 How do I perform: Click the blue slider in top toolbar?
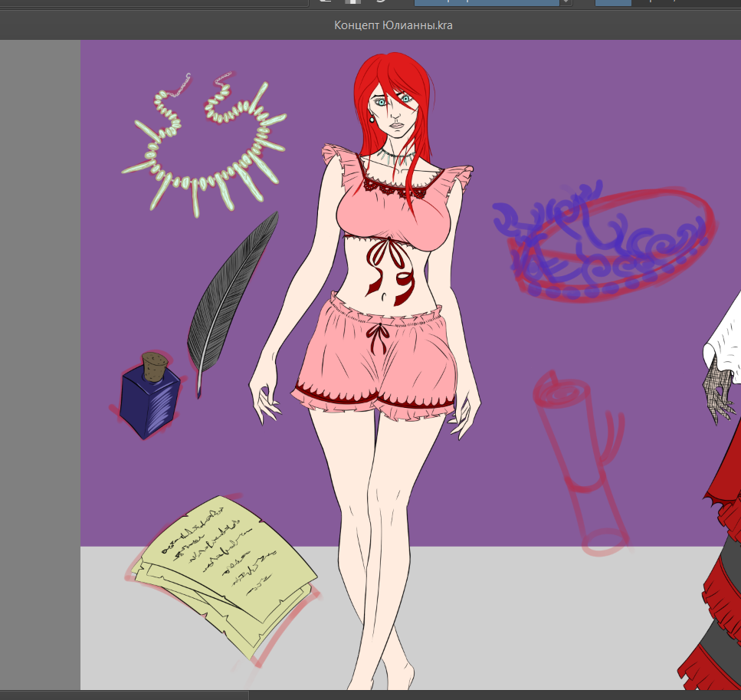[x=613, y=2]
